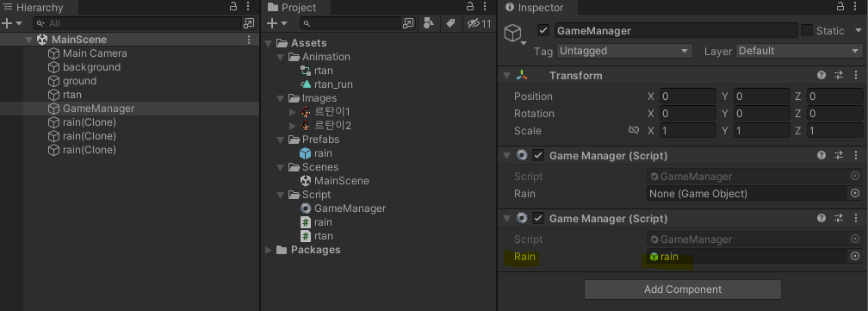Click the object picker circle beside None (Game Object)
The image size is (868, 311).
855,193
